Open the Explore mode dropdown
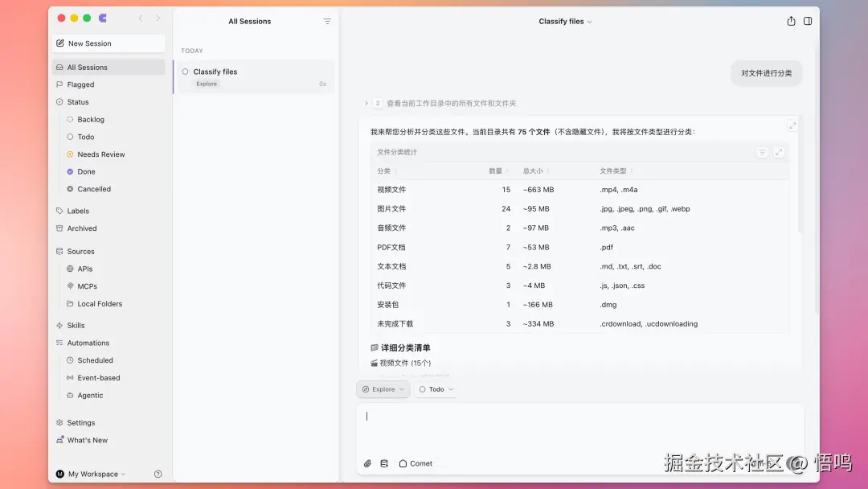 383,389
